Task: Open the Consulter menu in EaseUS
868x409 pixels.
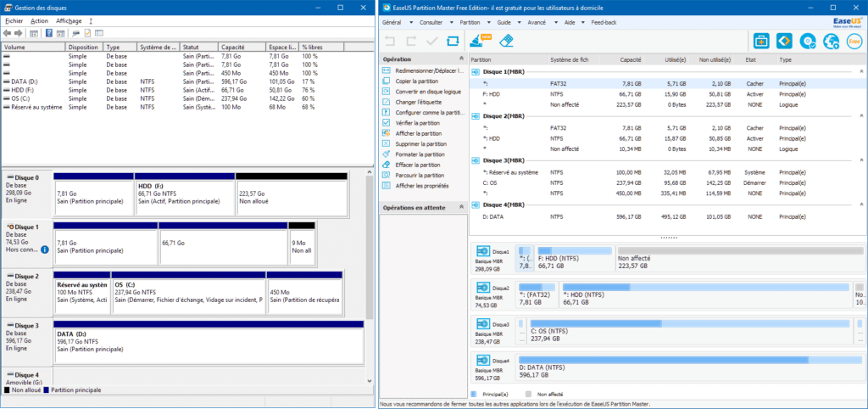Action: [437, 23]
